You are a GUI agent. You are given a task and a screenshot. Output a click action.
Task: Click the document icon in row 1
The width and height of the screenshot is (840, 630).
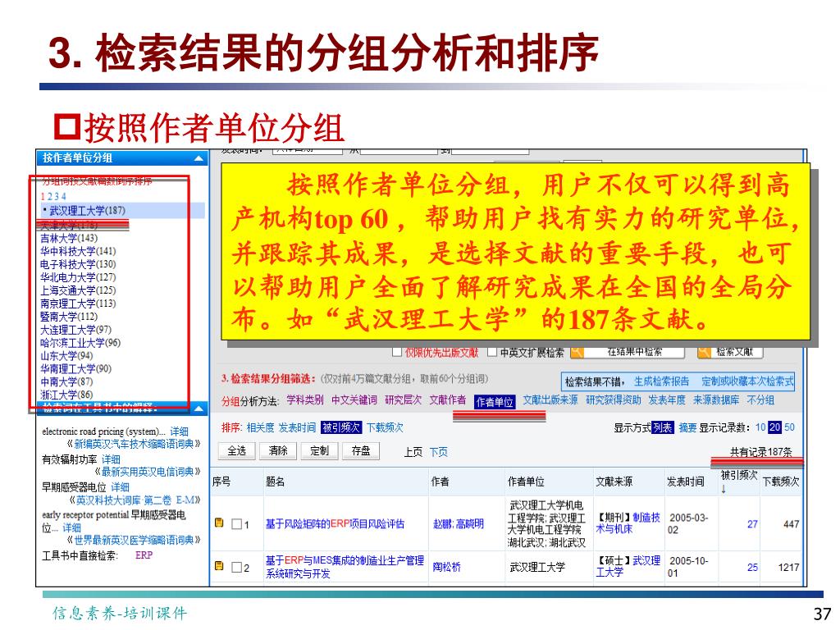coord(219,523)
